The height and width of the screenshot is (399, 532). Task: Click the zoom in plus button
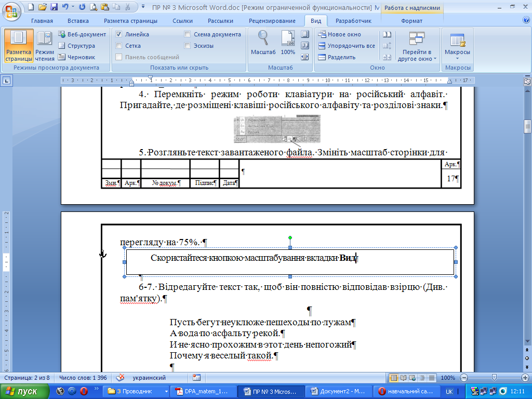(525, 378)
